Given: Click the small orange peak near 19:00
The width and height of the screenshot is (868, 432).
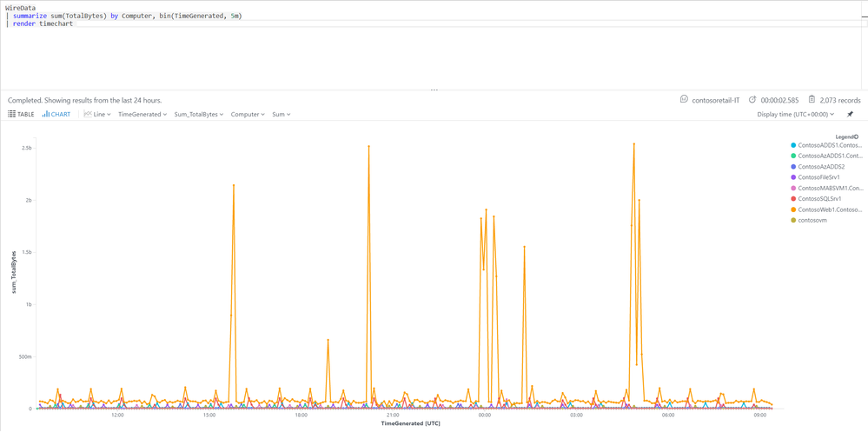Looking at the screenshot, I should point(328,340).
